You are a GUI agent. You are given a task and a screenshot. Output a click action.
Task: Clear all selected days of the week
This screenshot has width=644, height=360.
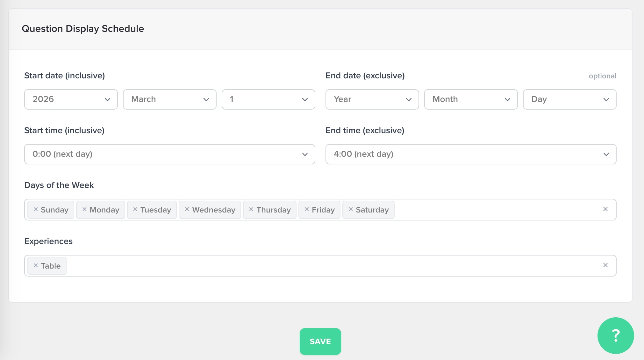pos(605,209)
